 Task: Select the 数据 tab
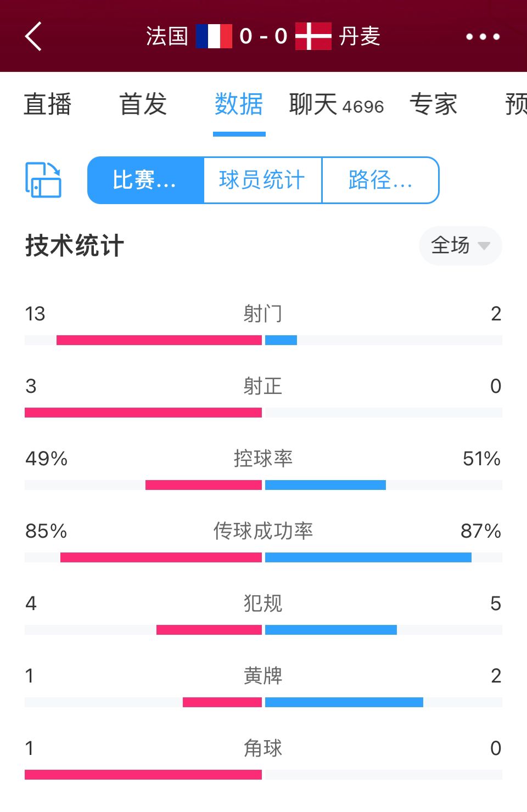[239, 104]
